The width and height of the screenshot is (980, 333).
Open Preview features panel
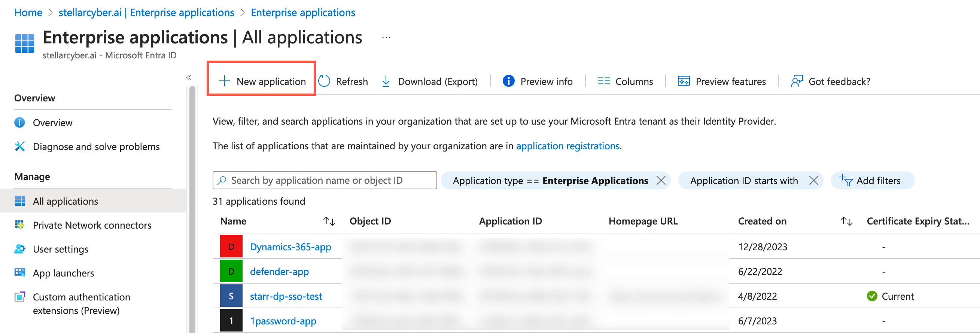pyautogui.click(x=722, y=81)
